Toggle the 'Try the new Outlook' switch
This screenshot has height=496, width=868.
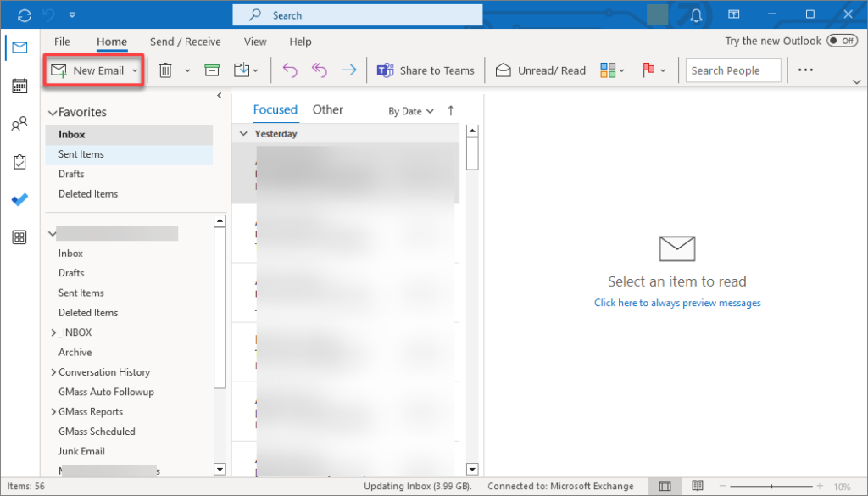843,40
